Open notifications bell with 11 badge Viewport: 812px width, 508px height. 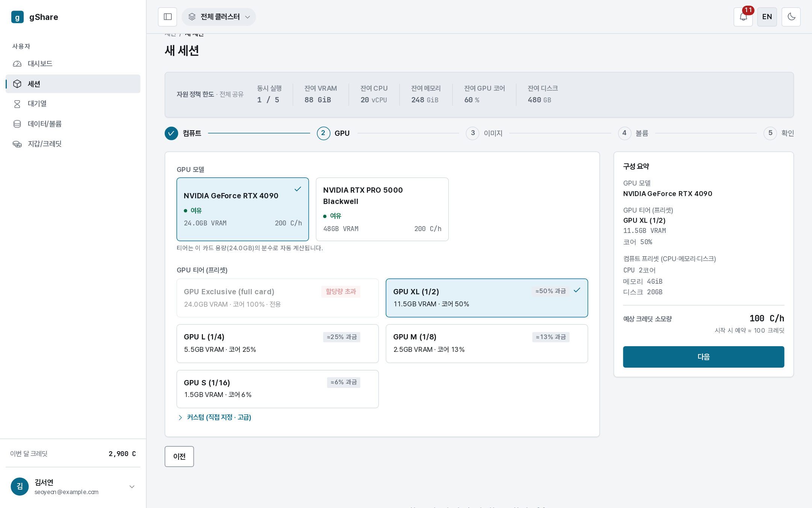743,17
